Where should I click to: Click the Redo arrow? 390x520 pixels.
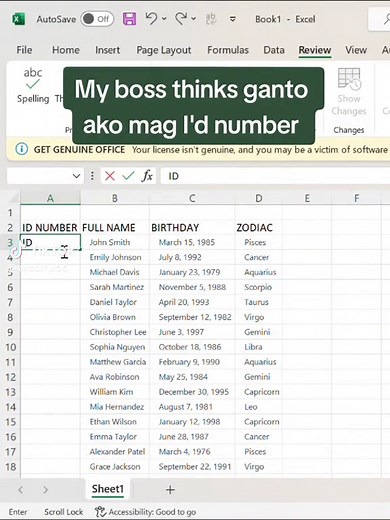tap(181, 19)
